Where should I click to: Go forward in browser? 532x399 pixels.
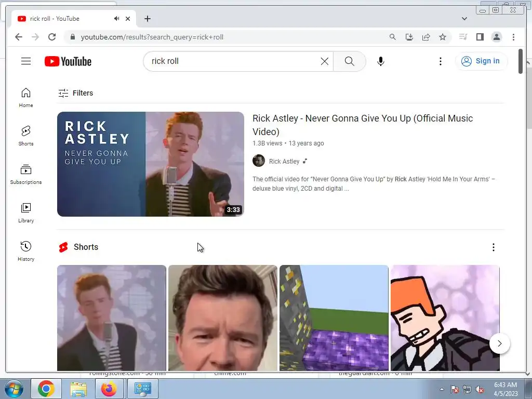tap(35, 37)
